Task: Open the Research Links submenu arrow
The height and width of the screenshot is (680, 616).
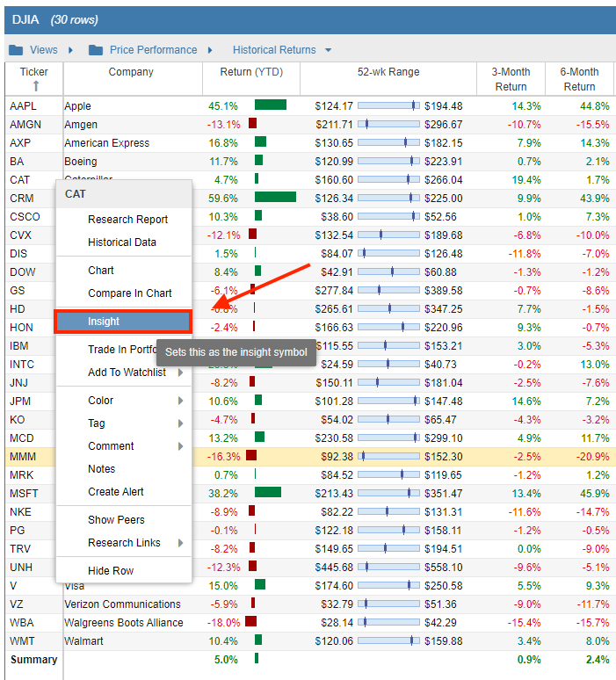Action: coord(180,543)
